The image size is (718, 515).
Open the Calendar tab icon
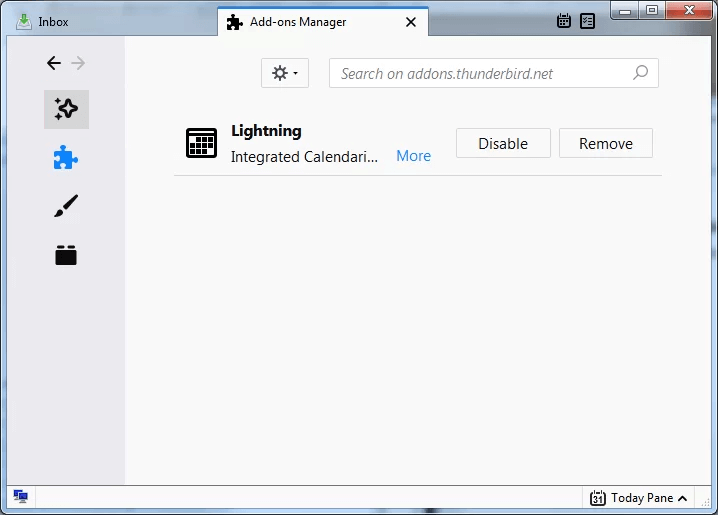[564, 21]
